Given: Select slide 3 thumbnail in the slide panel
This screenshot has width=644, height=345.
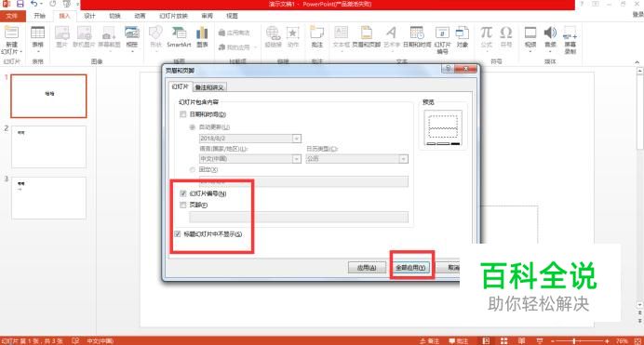Looking at the screenshot, I should (x=49, y=198).
